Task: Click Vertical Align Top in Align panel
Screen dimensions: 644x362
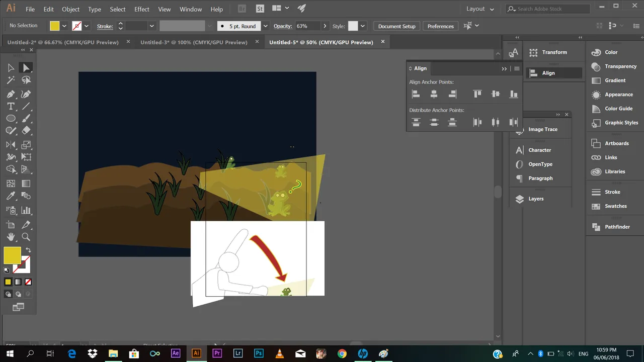Action: coord(477,94)
